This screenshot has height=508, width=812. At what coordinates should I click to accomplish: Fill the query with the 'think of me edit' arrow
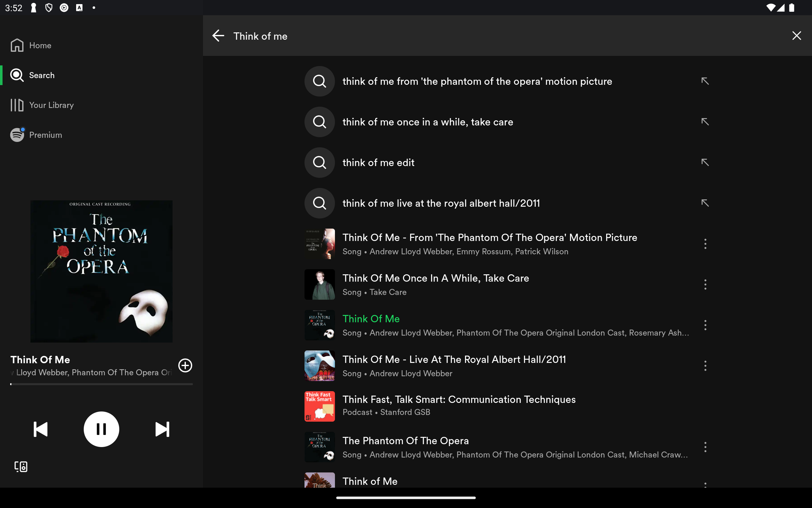click(x=705, y=163)
